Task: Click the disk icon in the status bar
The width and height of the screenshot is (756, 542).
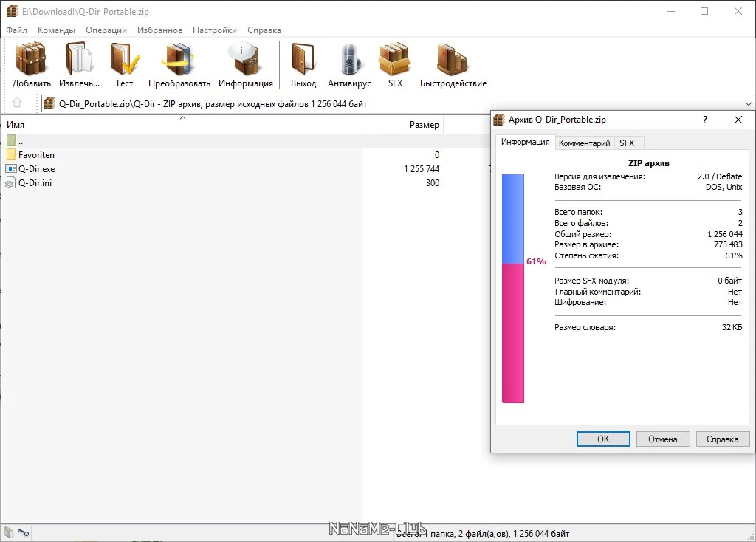Action: click(9, 533)
